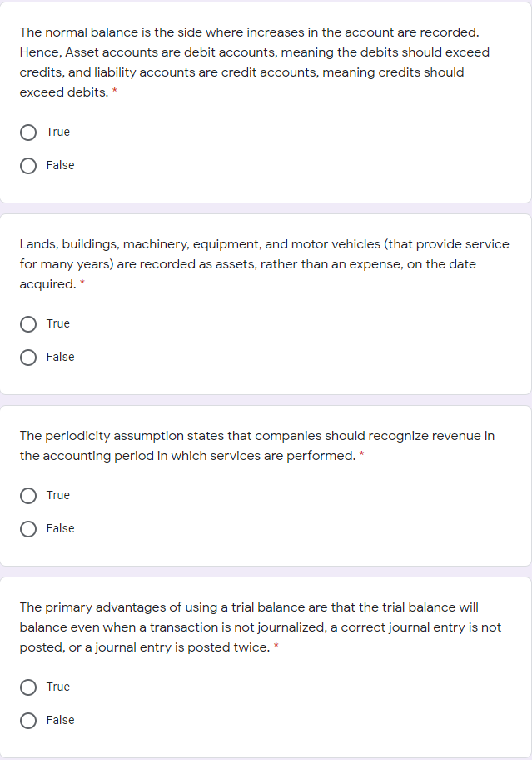Click 'False' label text under trial balance question

click(x=60, y=720)
